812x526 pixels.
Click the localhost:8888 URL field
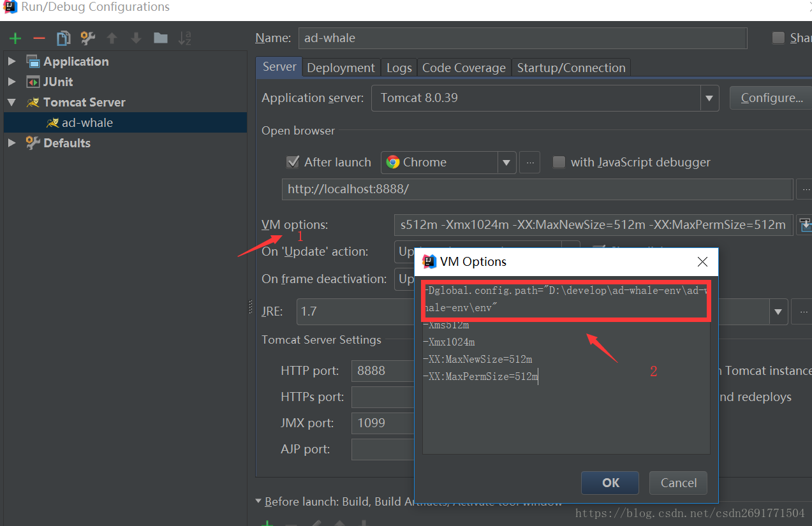(538, 189)
